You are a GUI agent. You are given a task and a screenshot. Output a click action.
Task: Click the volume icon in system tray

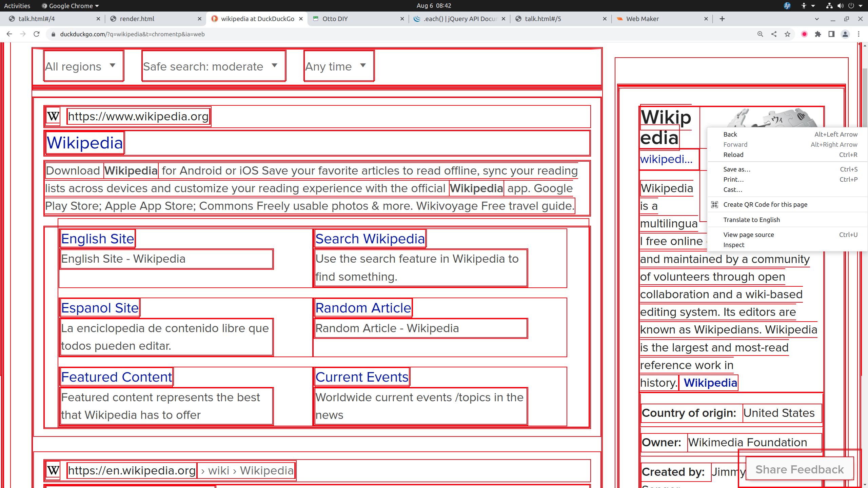[x=841, y=6]
